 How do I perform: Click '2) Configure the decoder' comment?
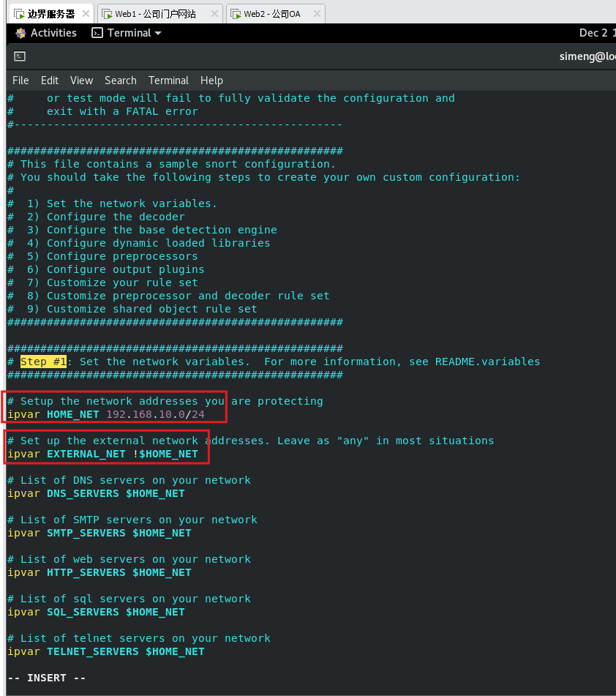(x=105, y=217)
